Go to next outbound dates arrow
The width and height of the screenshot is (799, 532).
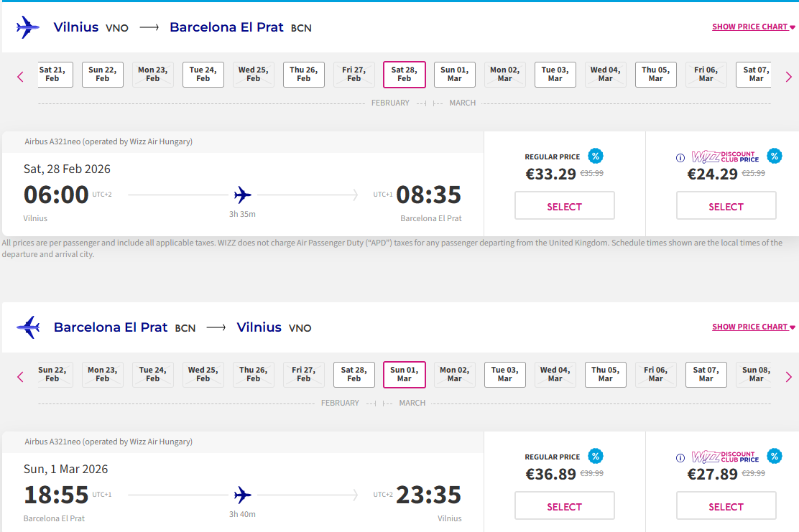[788, 77]
